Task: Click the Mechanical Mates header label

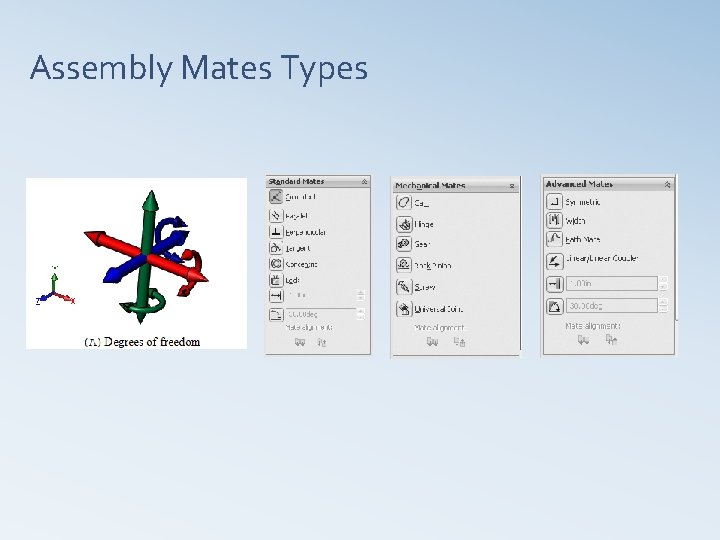Action: (x=430, y=186)
